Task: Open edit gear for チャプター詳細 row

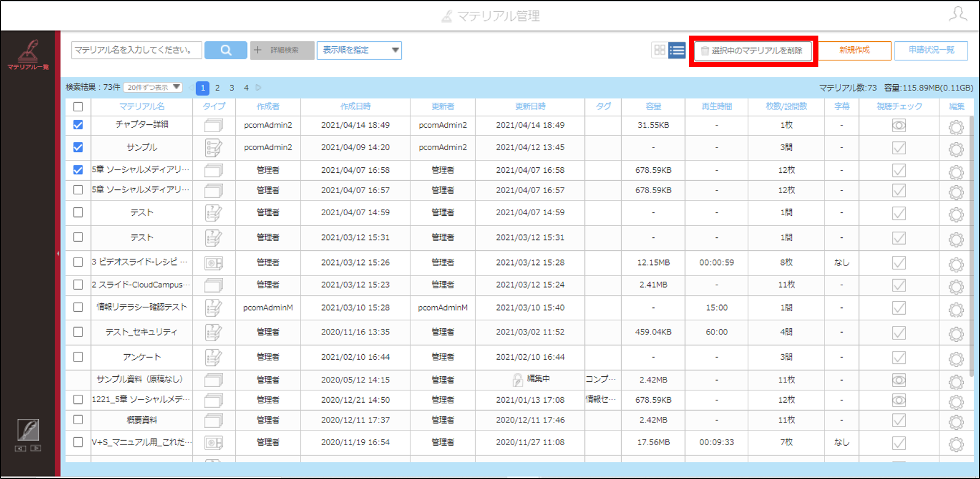Action: pyautogui.click(x=956, y=127)
